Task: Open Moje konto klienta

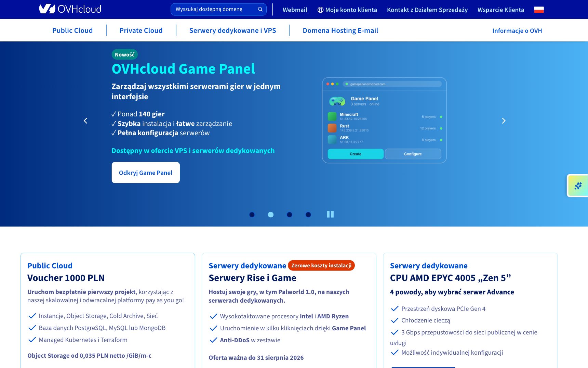Action: point(347,10)
